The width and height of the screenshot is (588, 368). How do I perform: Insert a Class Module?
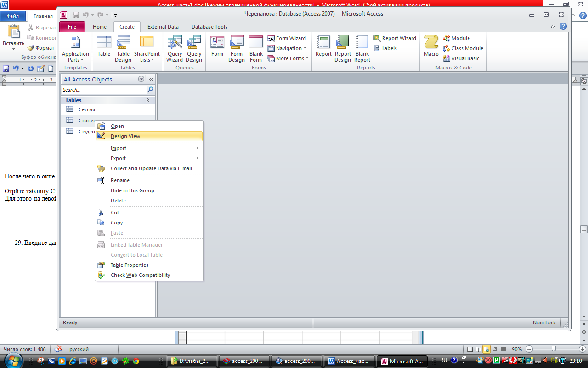point(463,48)
